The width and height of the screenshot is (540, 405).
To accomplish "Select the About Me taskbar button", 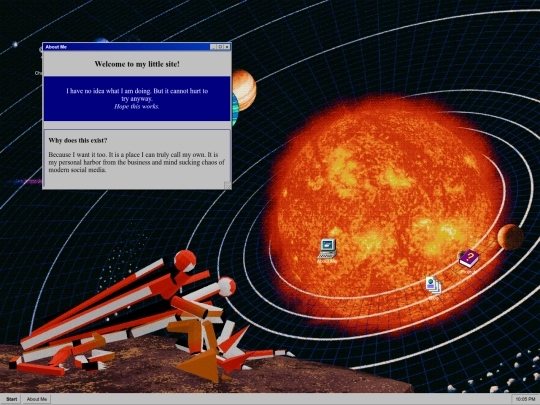I will point(37,399).
